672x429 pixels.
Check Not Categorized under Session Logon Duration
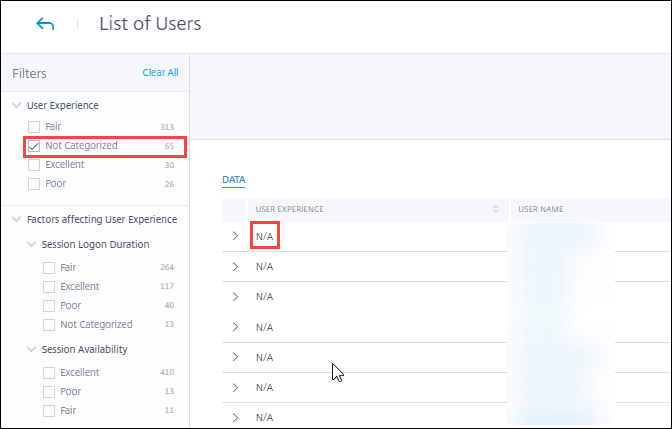coord(49,325)
